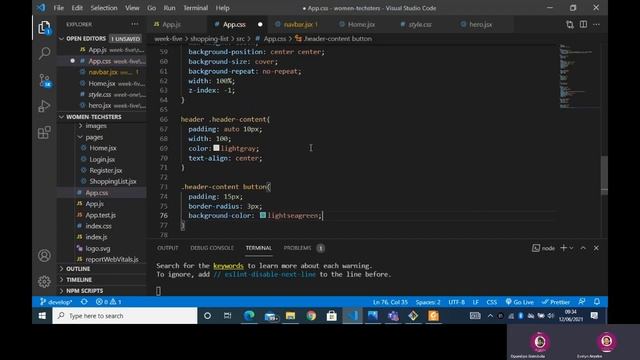Screen dimensions: 640x360
Task: Switch to the style.css editor tab
Action: 420,24
